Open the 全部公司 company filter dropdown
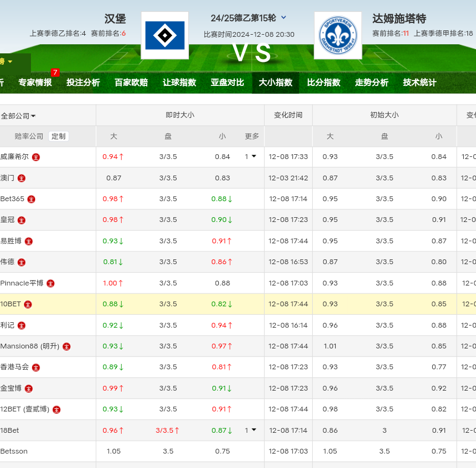476x468 pixels. [x=18, y=116]
